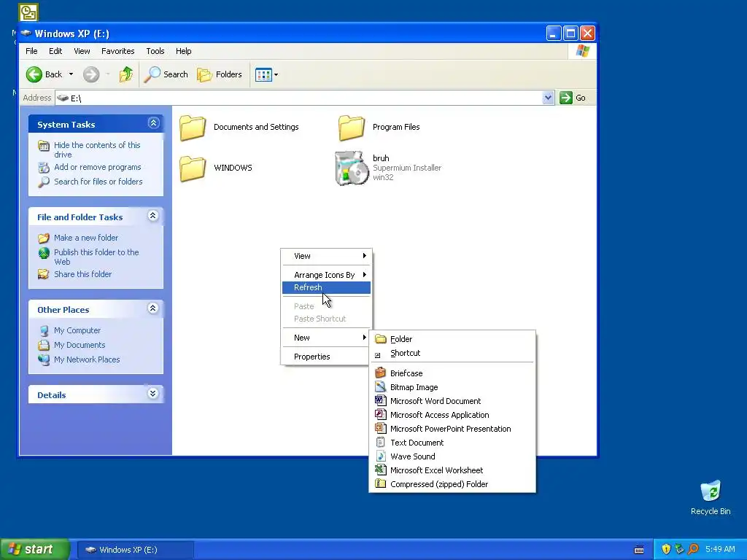The width and height of the screenshot is (747, 560).
Task: Click the magnifier tray icon
Action: tap(693, 550)
